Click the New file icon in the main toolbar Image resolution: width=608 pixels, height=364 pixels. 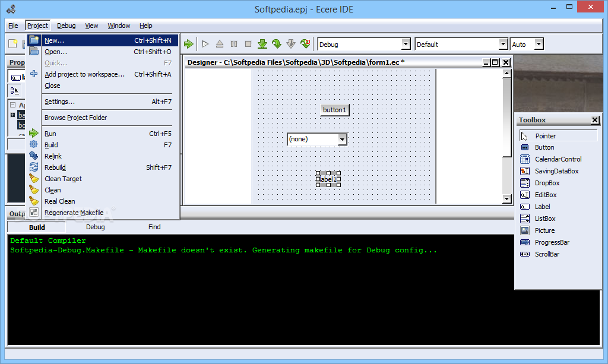pyautogui.click(x=13, y=44)
